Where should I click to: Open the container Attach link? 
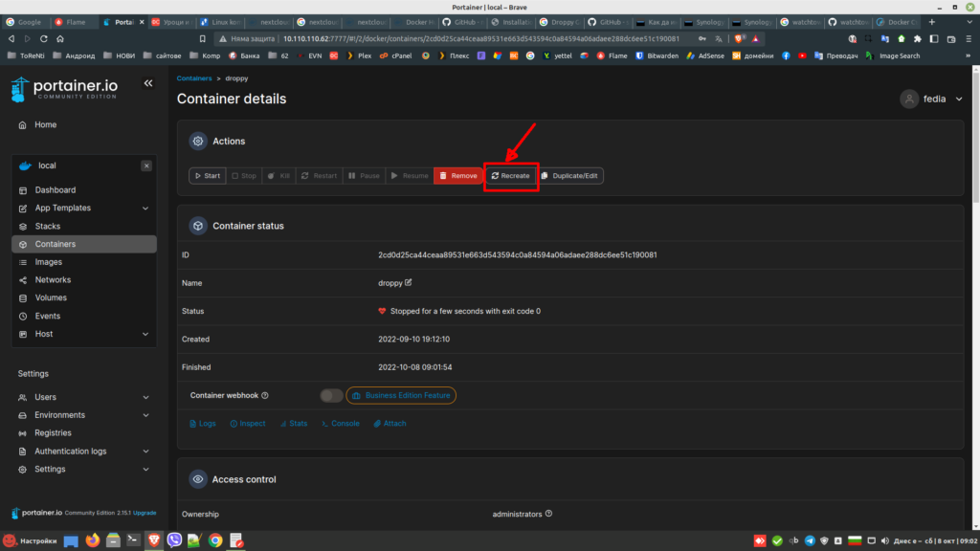coord(390,424)
